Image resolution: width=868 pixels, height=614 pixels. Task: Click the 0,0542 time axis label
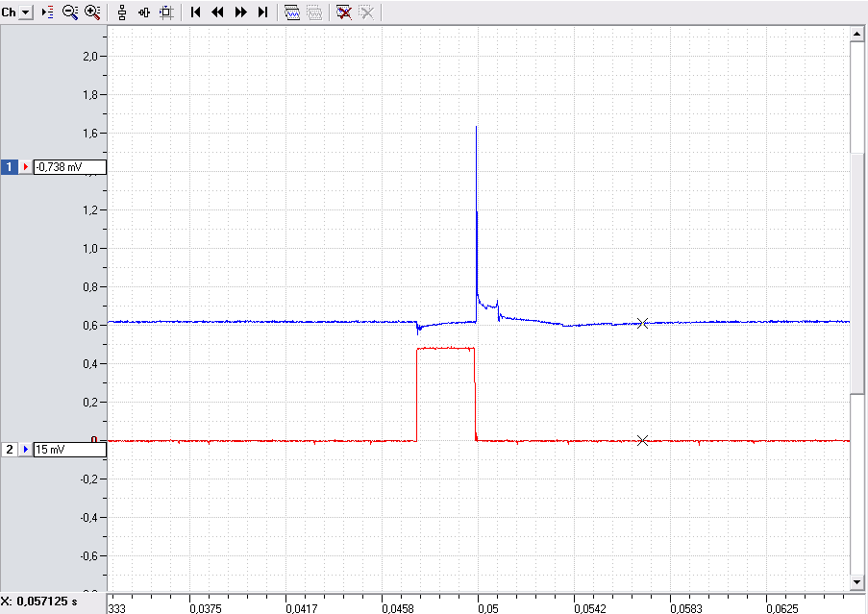[589, 608]
